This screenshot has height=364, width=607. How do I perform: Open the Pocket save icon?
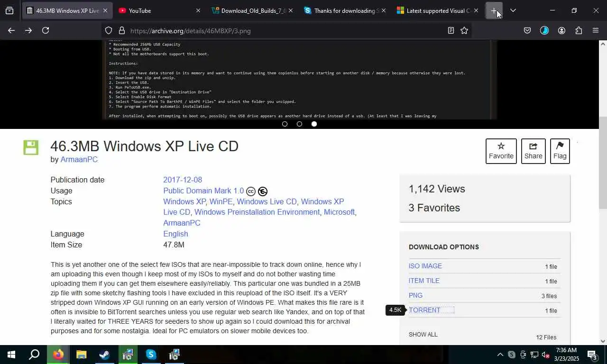(x=527, y=30)
